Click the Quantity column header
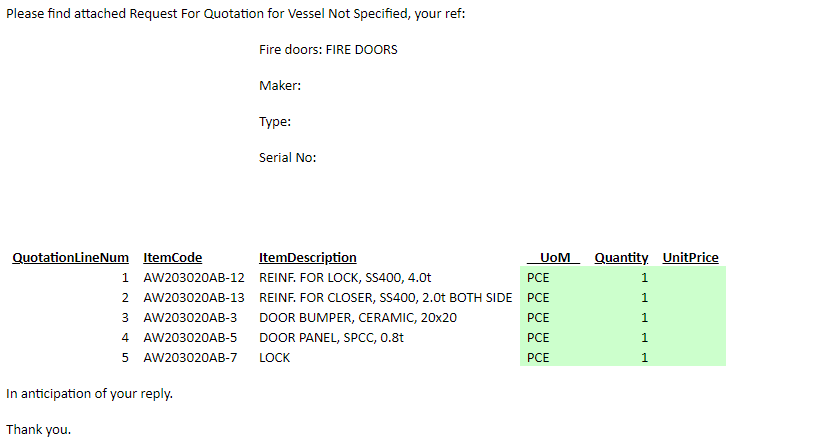The image size is (836, 445). 621,258
